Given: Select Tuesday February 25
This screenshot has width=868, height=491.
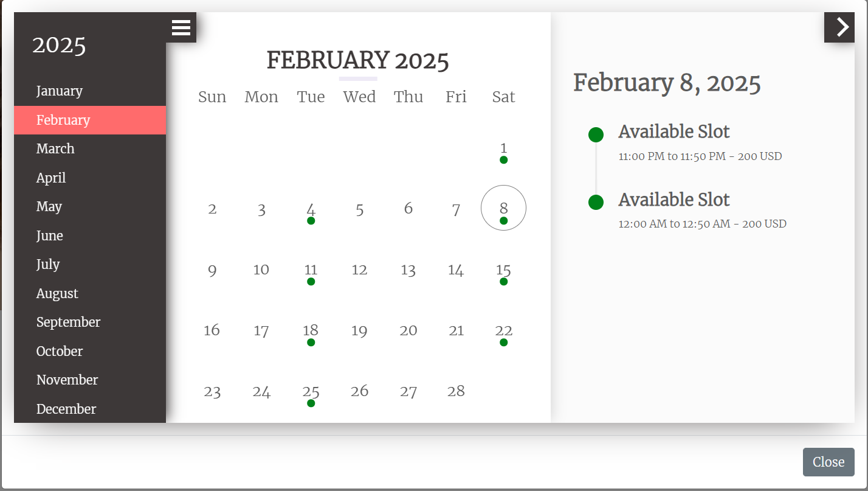Looking at the screenshot, I should [311, 392].
